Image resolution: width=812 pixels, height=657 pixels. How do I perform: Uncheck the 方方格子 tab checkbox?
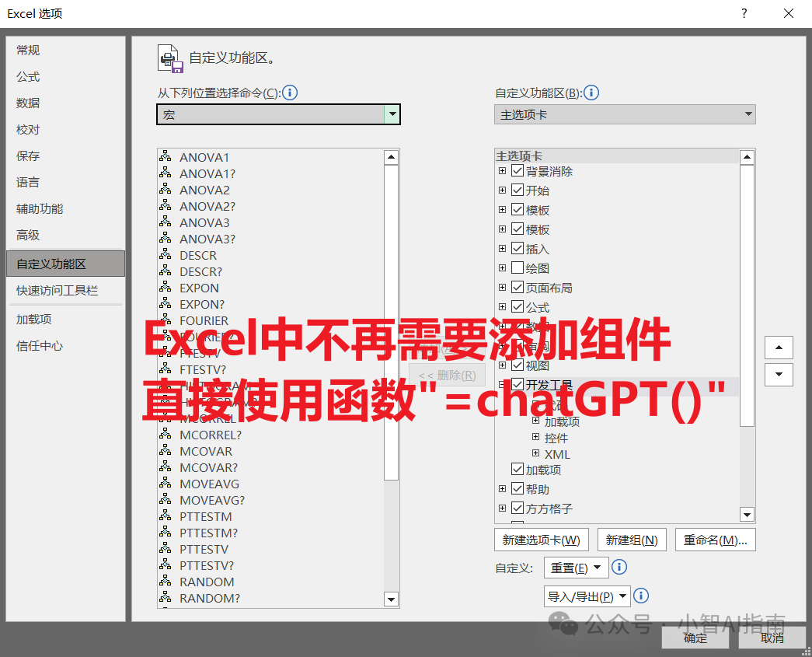(518, 508)
